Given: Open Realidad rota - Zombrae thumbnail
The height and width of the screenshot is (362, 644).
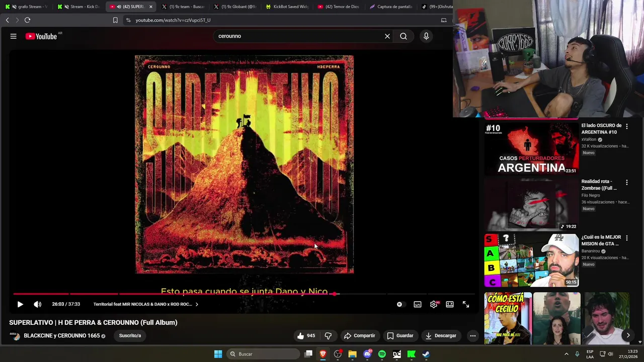Looking at the screenshot, I should point(531,204).
